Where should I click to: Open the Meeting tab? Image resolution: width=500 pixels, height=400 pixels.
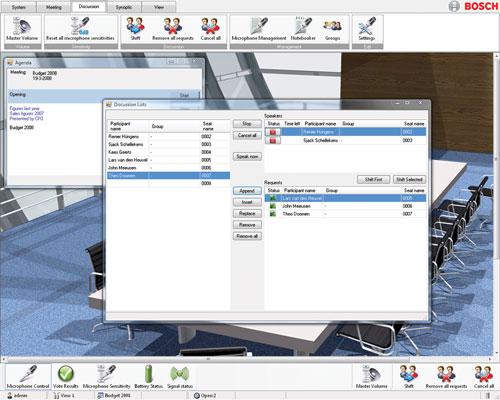54,7
